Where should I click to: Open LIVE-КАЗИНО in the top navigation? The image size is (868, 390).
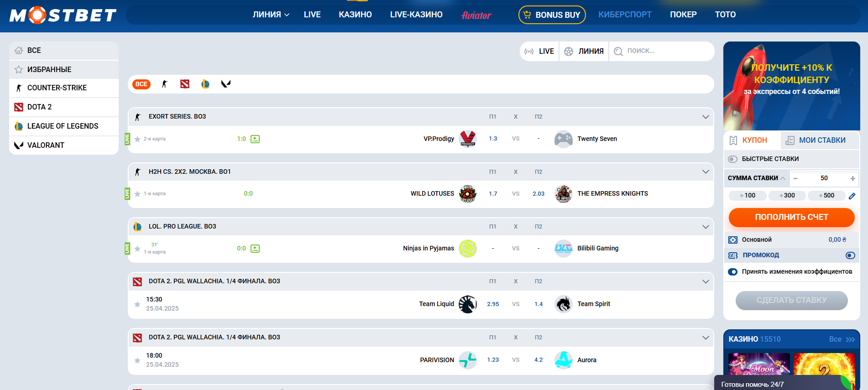(x=416, y=15)
